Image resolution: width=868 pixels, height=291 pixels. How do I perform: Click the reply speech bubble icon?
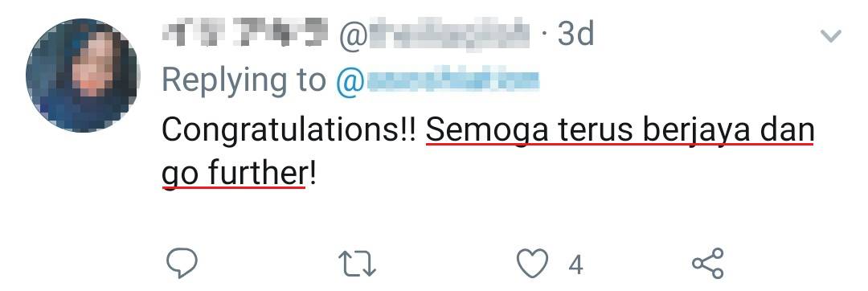(x=182, y=263)
